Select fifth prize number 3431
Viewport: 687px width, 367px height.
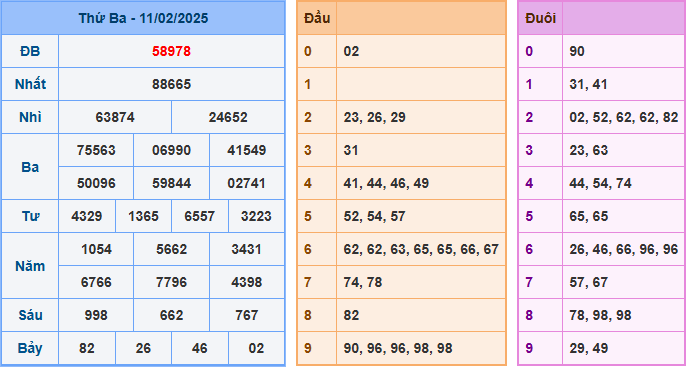point(247,249)
